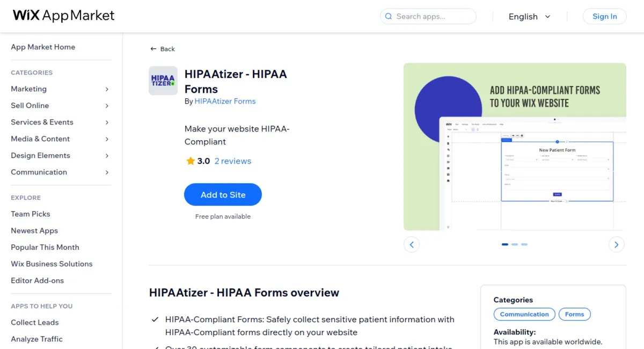Open Wix Business Solutions
The width and height of the screenshot is (644, 349).
tap(52, 264)
